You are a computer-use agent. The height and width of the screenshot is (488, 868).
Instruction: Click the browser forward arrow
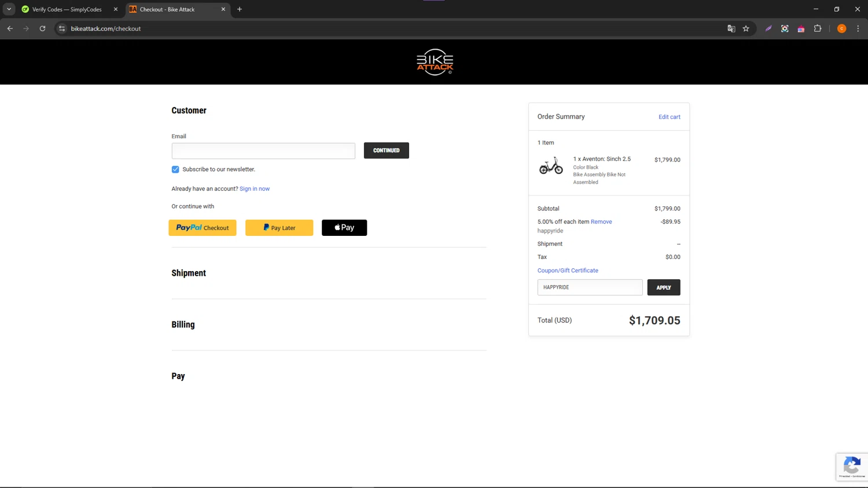point(26,28)
